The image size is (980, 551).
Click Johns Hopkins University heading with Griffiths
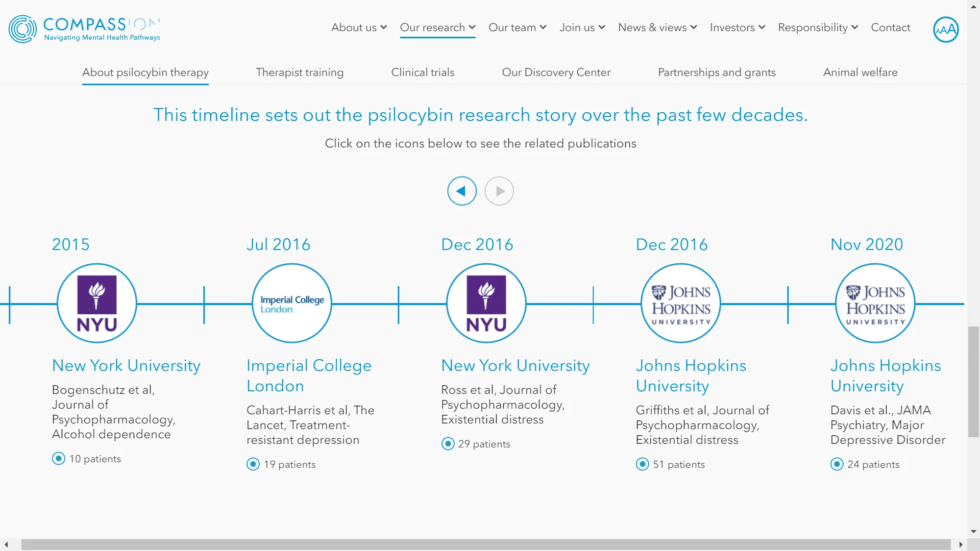[691, 375]
